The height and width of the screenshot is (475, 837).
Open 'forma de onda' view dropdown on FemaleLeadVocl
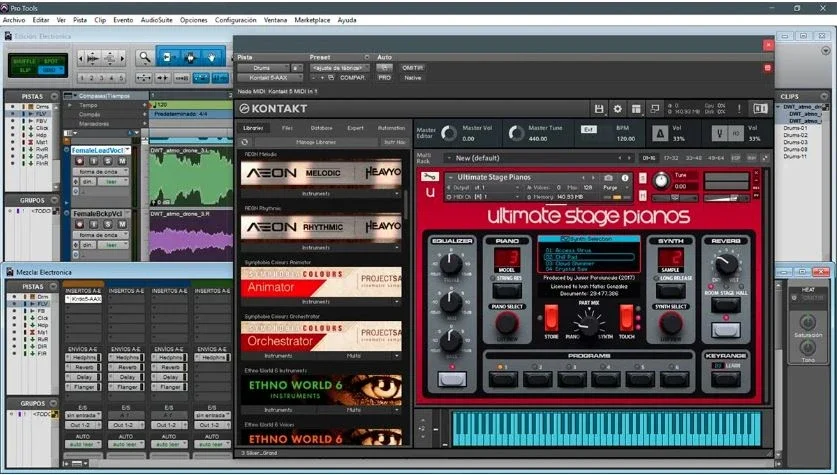[x=101, y=172]
